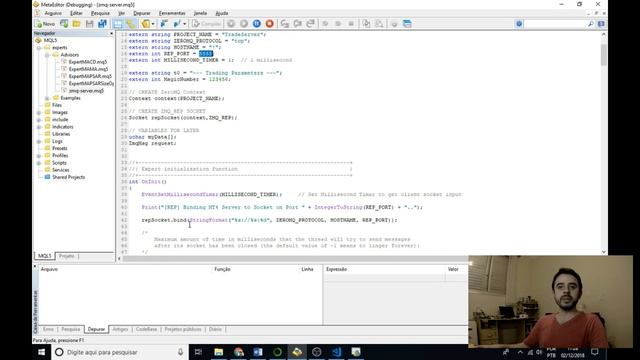Click the blue arrow icon with a dropdown

point(177,24)
